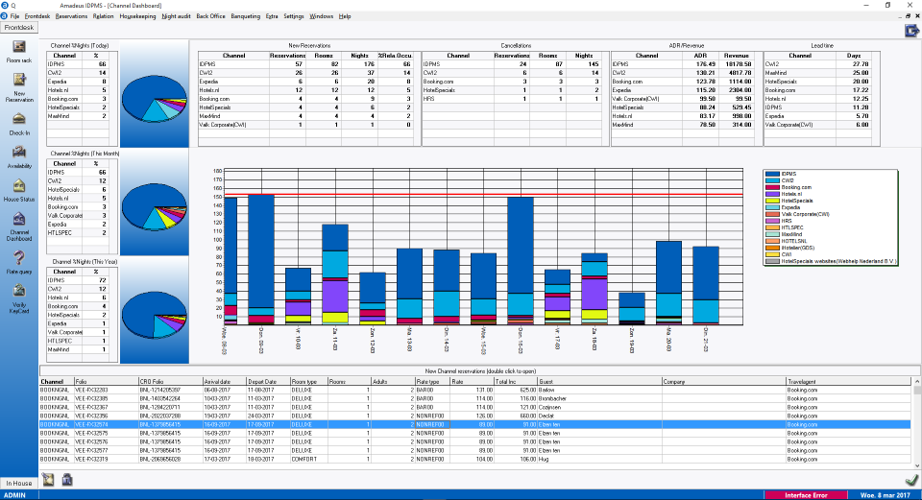Image resolution: width=922 pixels, height=500 pixels.
Task: Click HTLSPEC row in This Month channel table
Action: pyautogui.click(x=79, y=233)
